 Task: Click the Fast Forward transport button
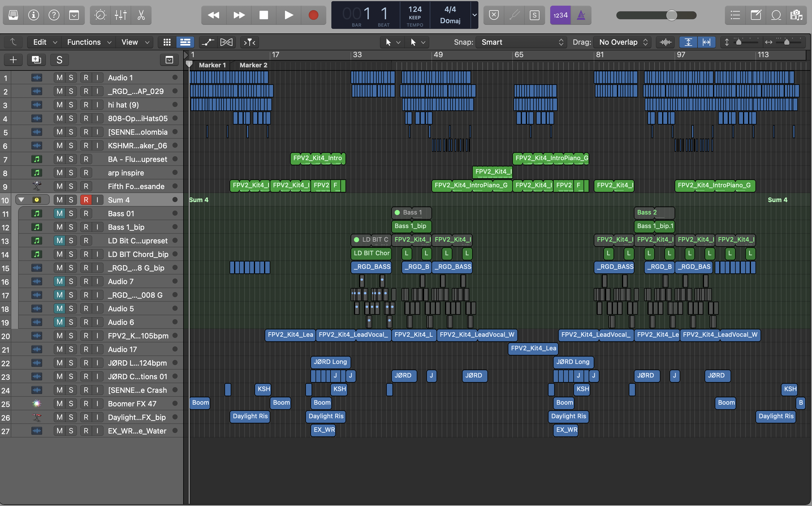(x=239, y=15)
